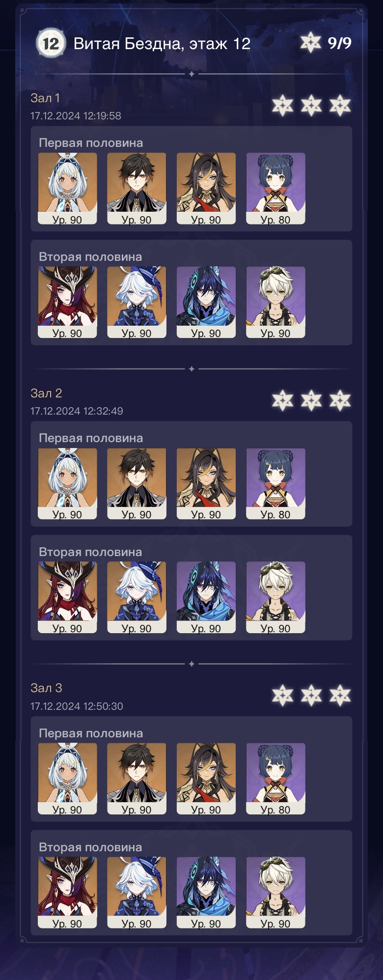The image size is (383, 980).
Task: Click the Первая половина label in Зал 1
Action: point(91,143)
